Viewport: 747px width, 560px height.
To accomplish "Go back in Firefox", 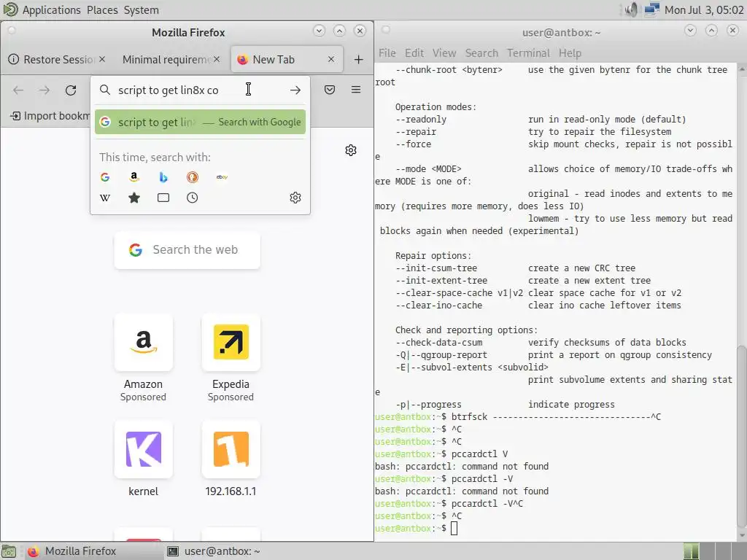I will point(18,90).
